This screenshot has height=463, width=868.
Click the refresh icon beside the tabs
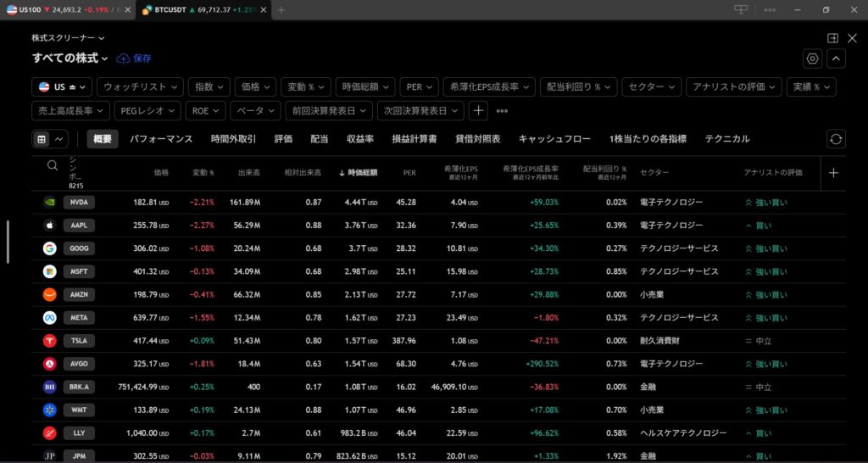836,139
